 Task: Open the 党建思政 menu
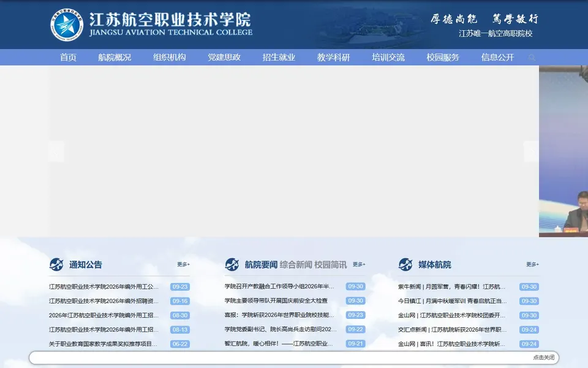pos(224,58)
